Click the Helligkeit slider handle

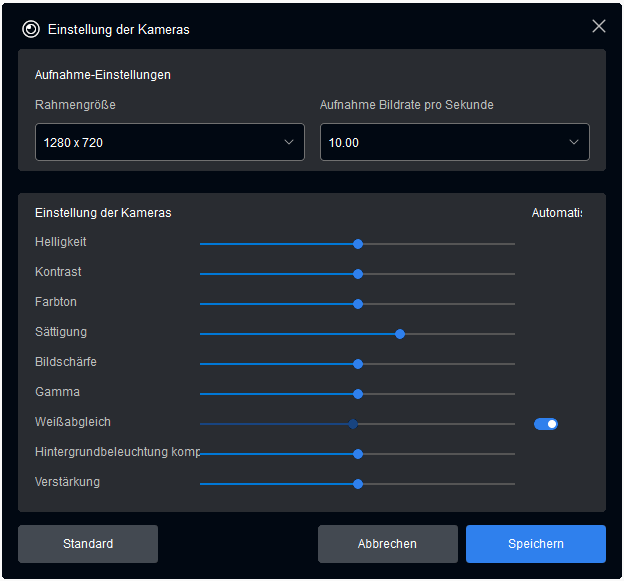coord(358,244)
